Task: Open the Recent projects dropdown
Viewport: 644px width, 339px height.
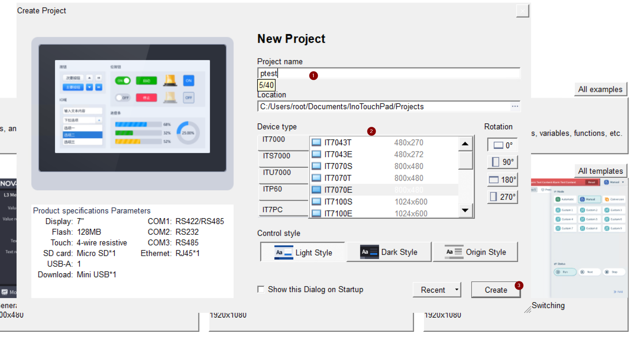Action: coord(457,290)
